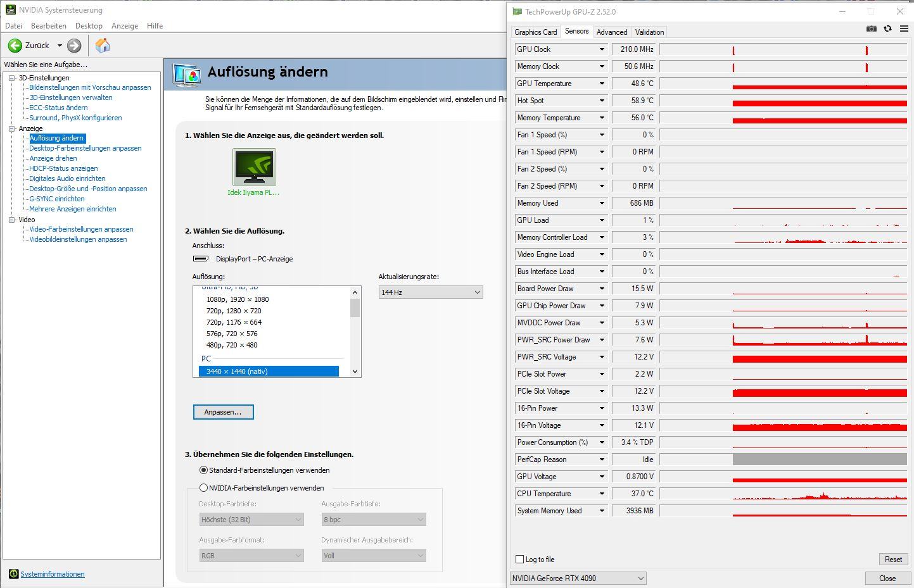Open Anzeige drehen tree item

(53, 158)
